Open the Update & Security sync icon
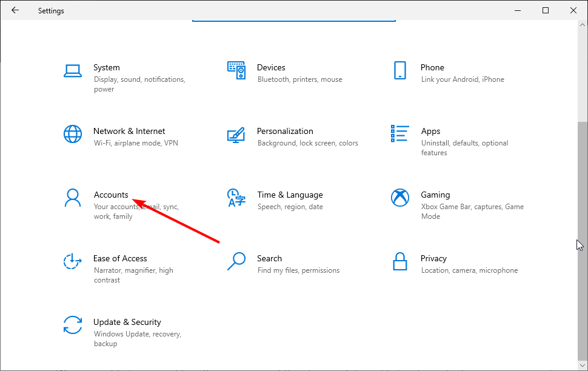 [x=72, y=325]
